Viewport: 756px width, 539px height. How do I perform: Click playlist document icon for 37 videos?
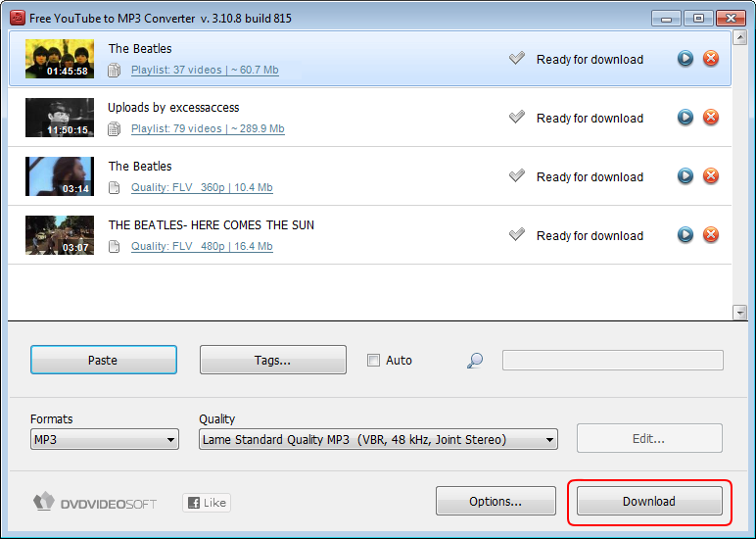coord(115,71)
